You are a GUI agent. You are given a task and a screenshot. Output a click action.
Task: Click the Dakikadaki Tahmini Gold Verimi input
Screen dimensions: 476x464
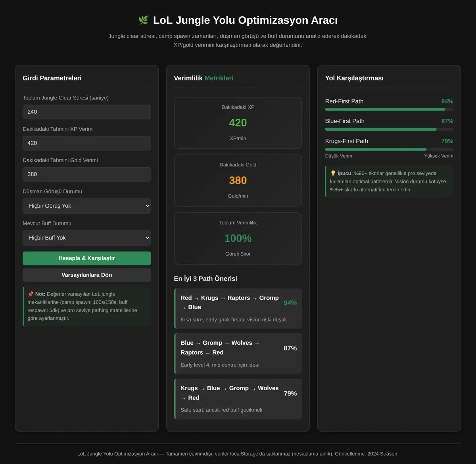click(87, 174)
